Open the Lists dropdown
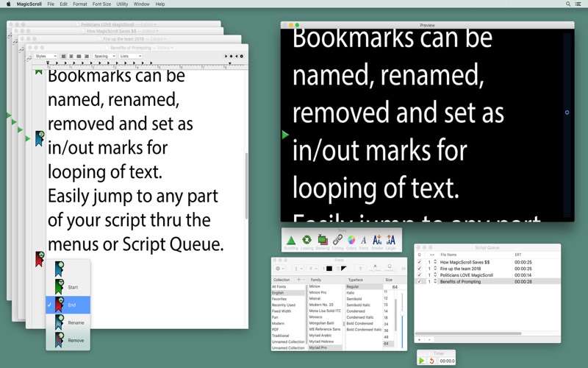This screenshot has height=368, width=588. (x=131, y=56)
